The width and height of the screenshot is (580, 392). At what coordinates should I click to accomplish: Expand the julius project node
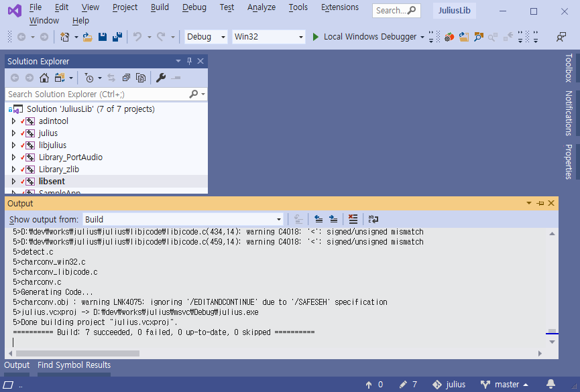point(13,133)
